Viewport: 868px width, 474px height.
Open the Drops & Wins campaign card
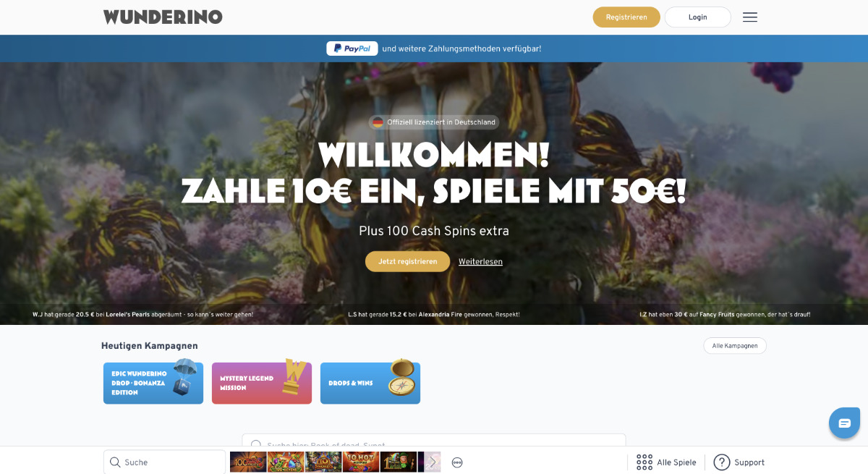(370, 383)
